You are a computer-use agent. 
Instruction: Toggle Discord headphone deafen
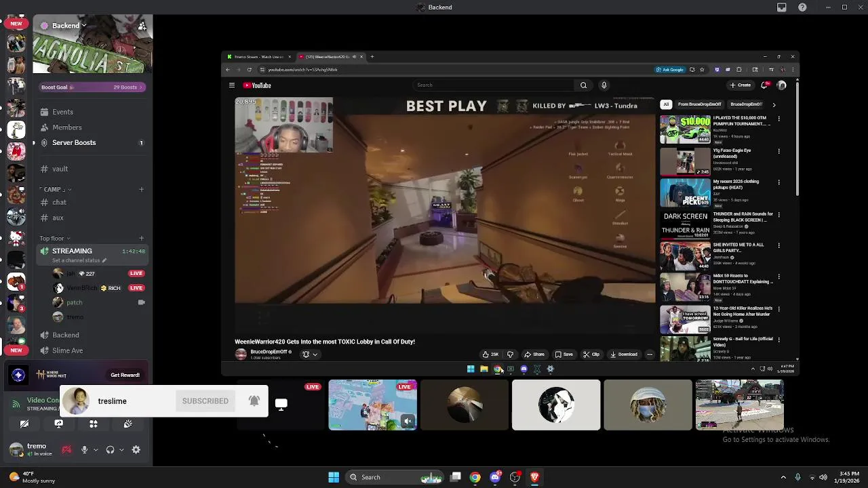(110, 450)
